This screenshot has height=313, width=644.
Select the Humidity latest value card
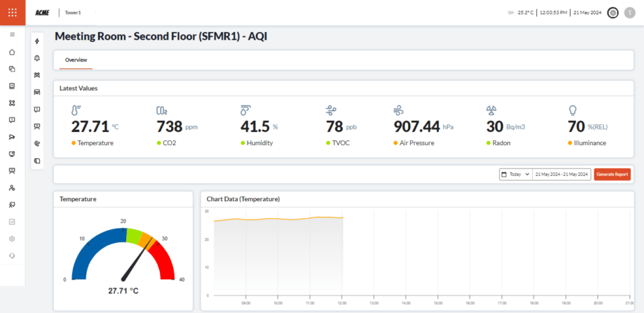(259, 127)
